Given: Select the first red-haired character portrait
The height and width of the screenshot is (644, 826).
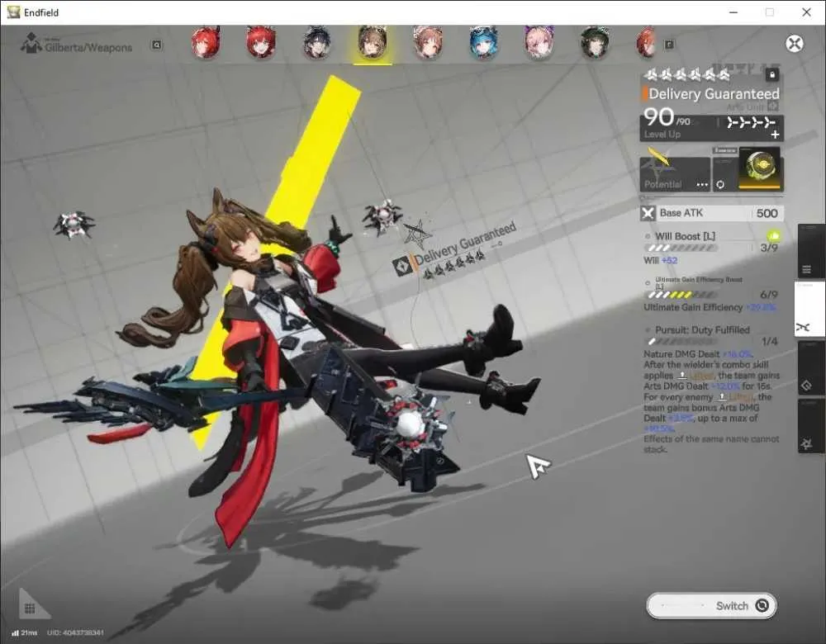Looking at the screenshot, I should pos(206,43).
